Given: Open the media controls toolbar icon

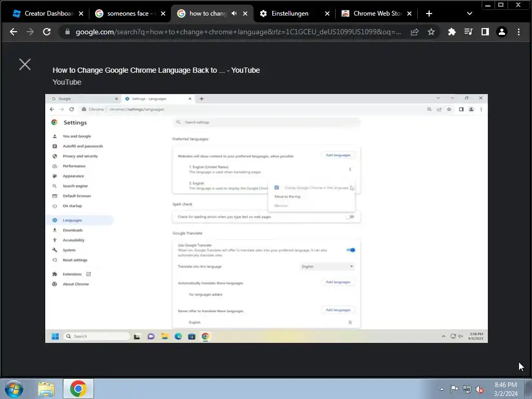Looking at the screenshot, I should click(x=468, y=32).
